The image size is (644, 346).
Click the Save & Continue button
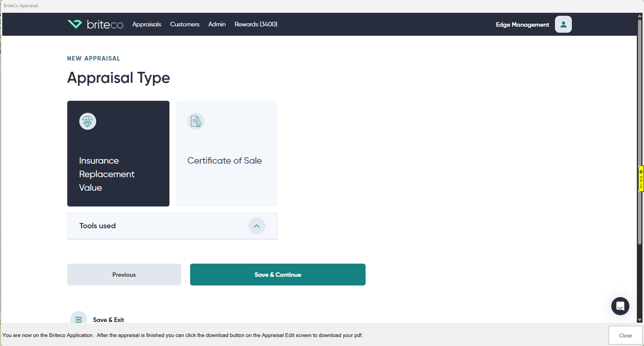[x=277, y=274]
